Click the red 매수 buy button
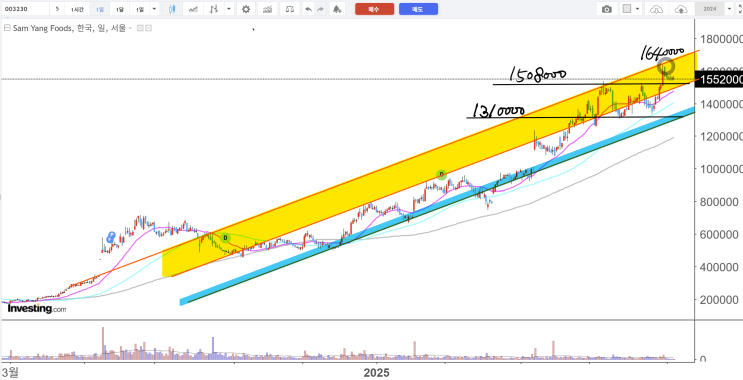 coord(374,9)
